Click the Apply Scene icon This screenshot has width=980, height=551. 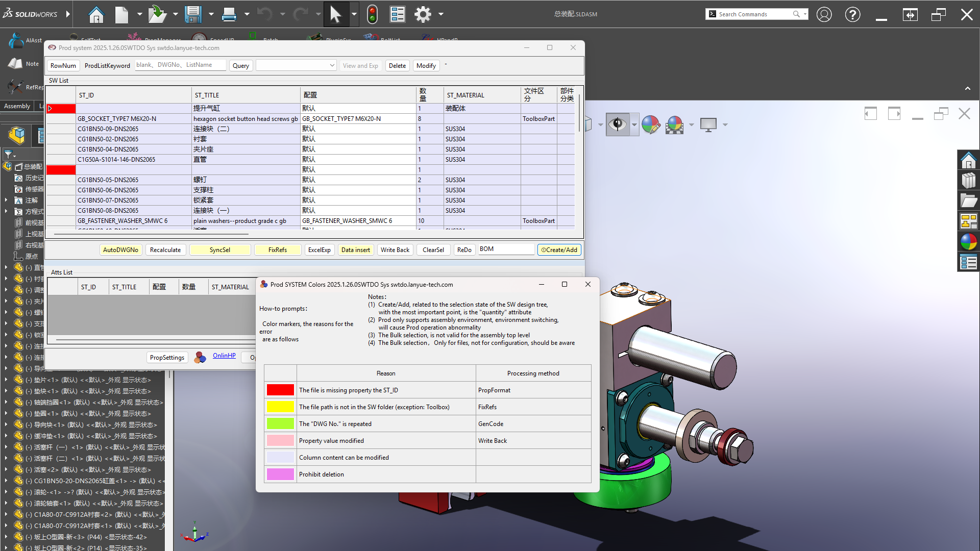pyautogui.click(x=674, y=124)
